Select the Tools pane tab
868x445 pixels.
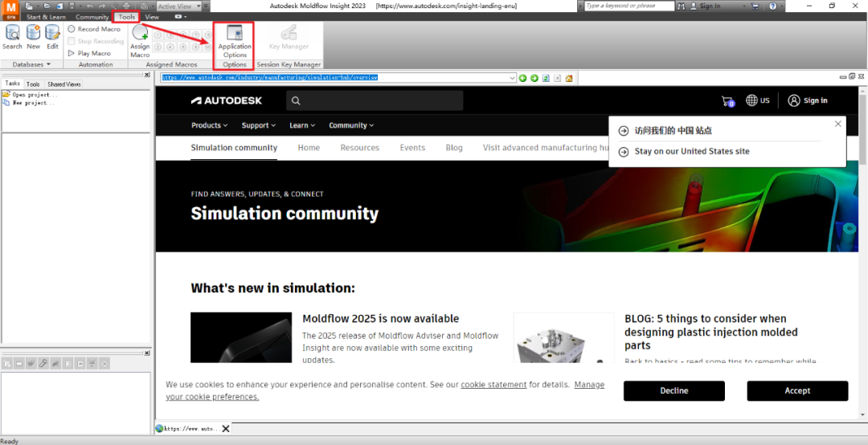(x=33, y=84)
